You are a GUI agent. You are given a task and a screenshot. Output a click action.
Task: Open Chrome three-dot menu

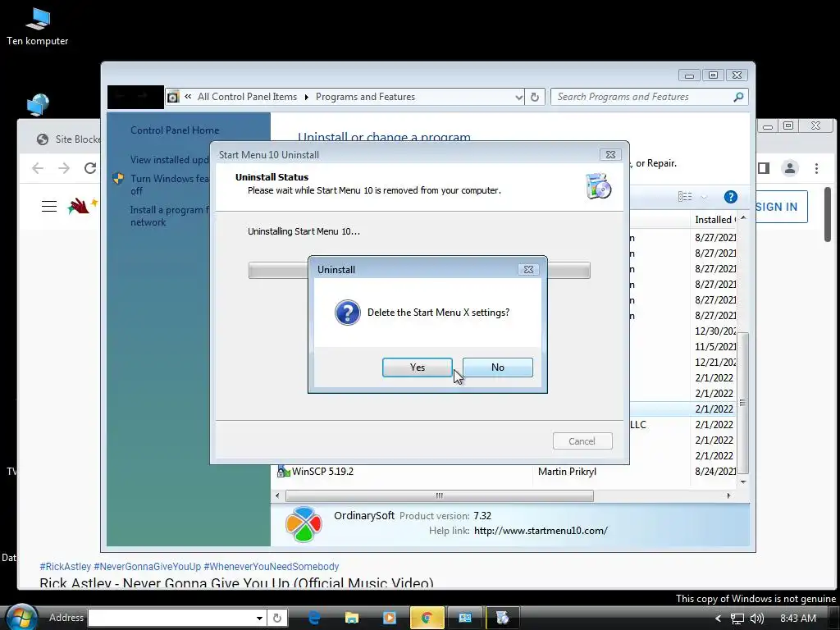click(816, 168)
